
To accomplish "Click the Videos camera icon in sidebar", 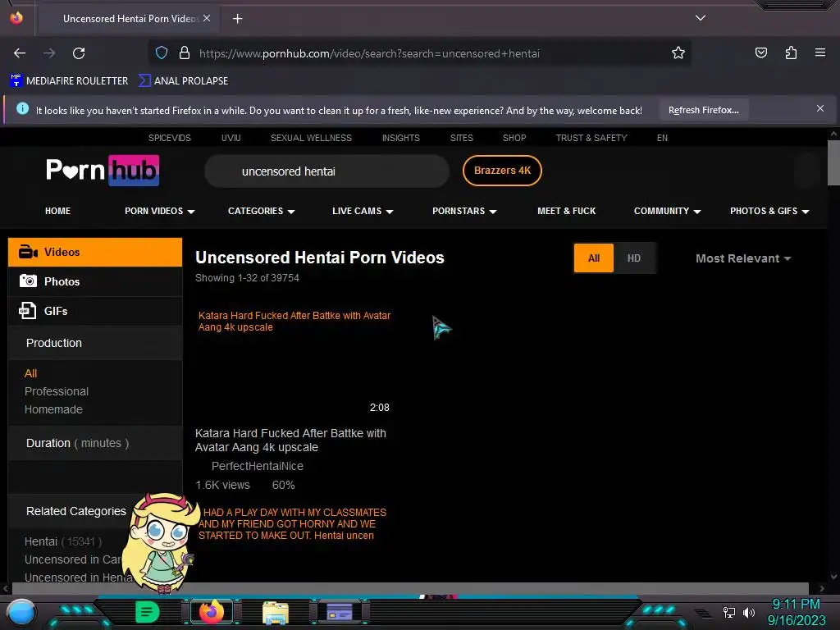I will [28, 252].
